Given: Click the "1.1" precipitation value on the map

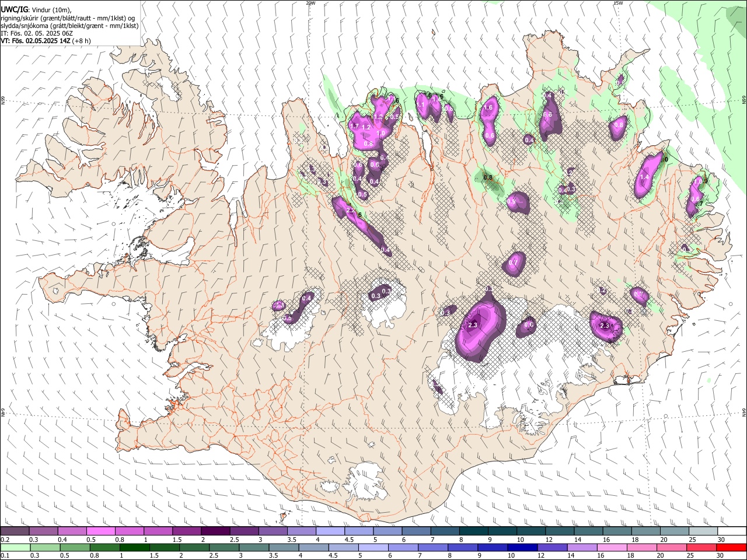Looking at the screenshot, I should click(420, 104).
